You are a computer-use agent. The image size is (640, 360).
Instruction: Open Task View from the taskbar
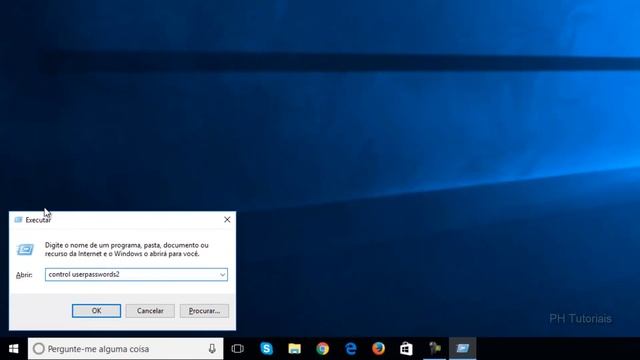tap(238, 349)
